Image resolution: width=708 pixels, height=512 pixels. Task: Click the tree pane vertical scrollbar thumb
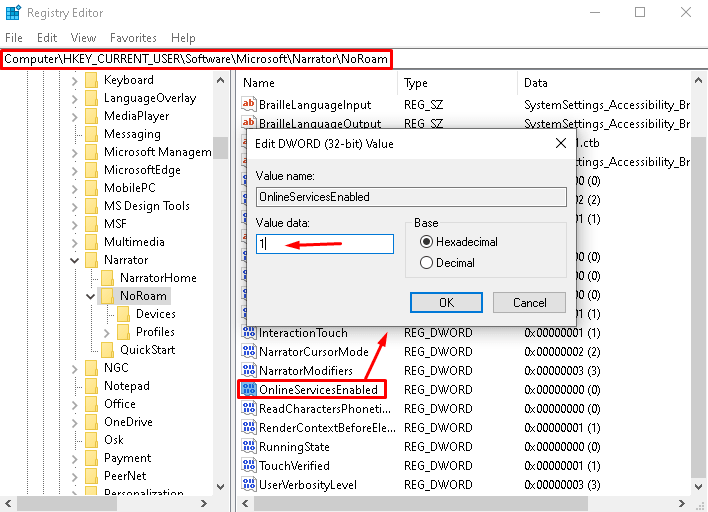(220, 147)
